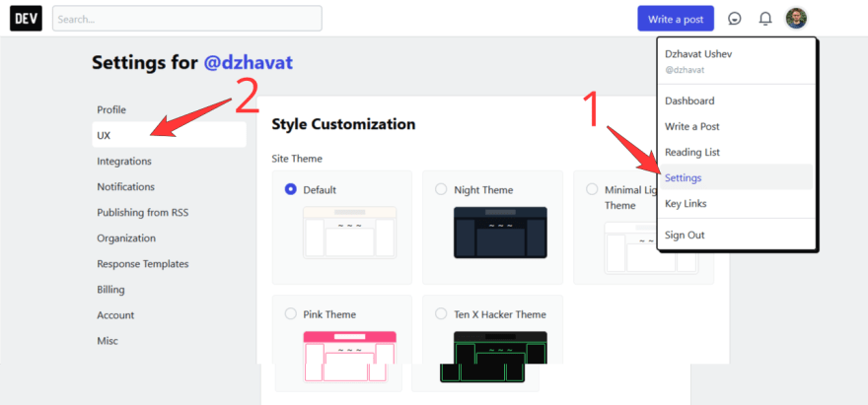Open the notifications bell icon
This screenshot has height=405, width=868.
pyautogui.click(x=765, y=19)
